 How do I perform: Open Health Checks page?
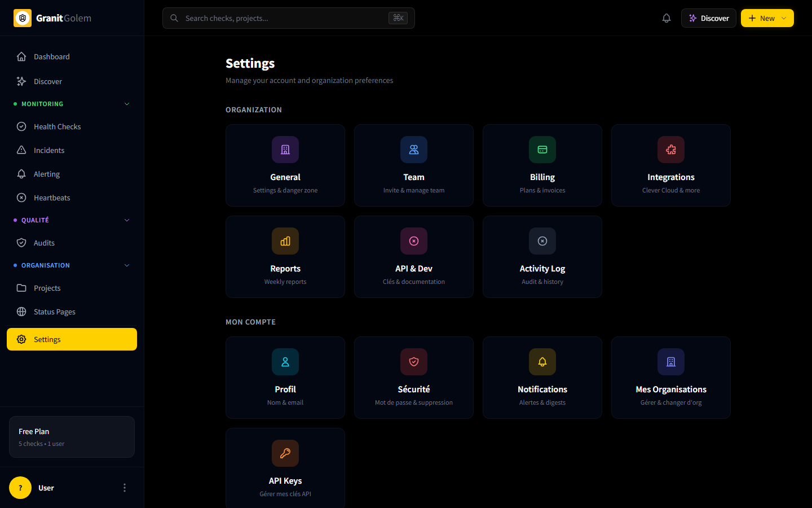pos(72,126)
